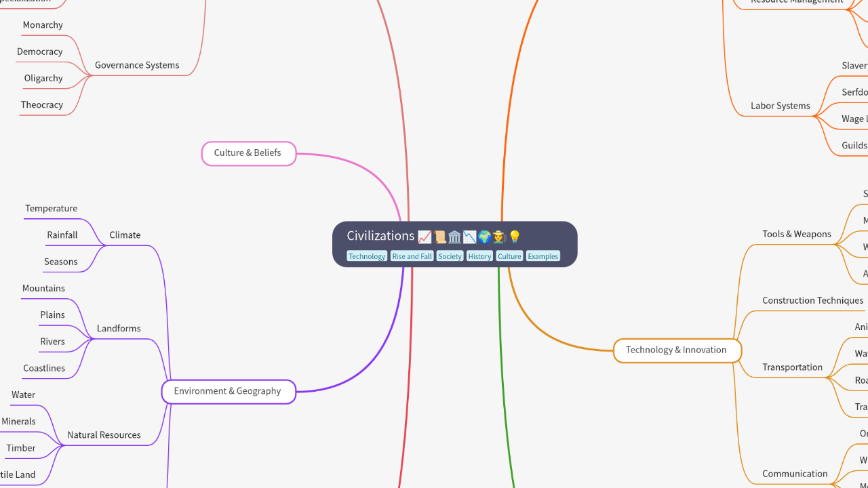Image resolution: width=868 pixels, height=488 pixels.
Task: Select the Mountains leaf
Action: 43,288
